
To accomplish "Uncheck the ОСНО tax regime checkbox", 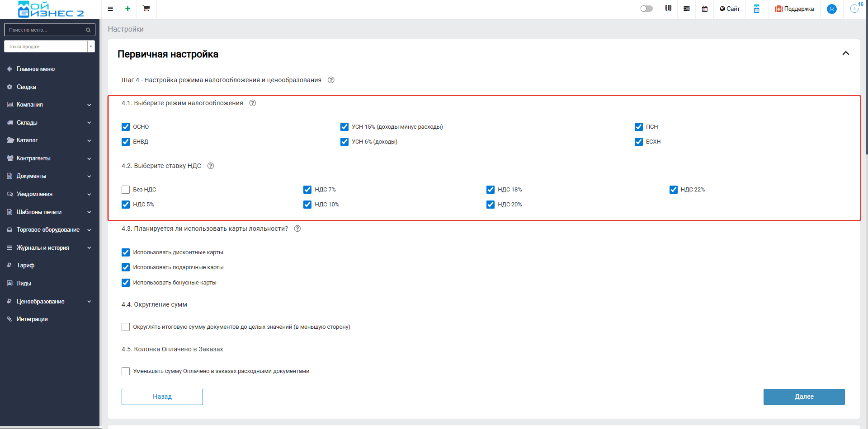I will [126, 127].
